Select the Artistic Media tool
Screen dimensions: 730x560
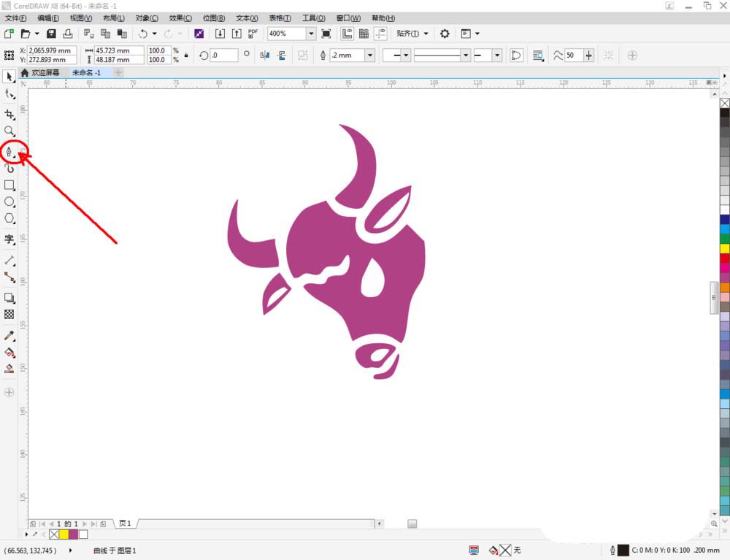[x=9, y=168]
